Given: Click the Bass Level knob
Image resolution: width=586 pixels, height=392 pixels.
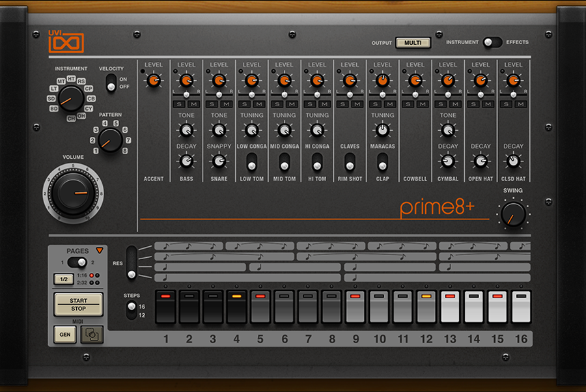Looking at the screenshot, I should [x=186, y=80].
